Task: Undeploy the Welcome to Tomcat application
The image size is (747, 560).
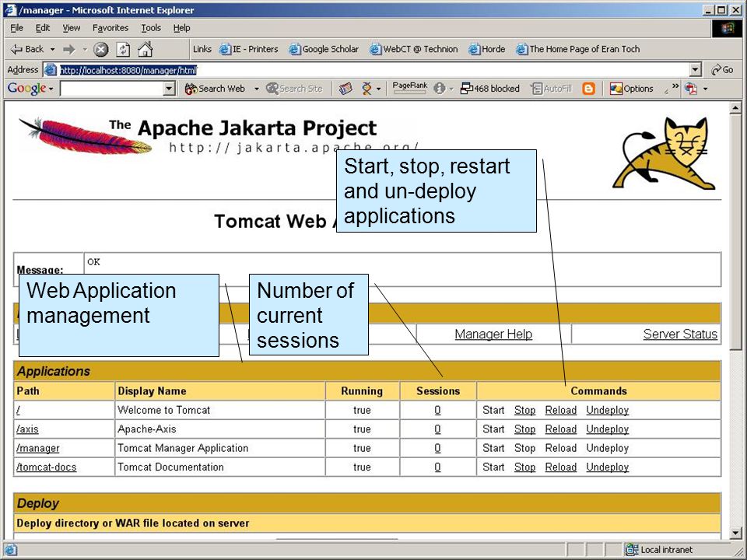Action: tap(608, 411)
